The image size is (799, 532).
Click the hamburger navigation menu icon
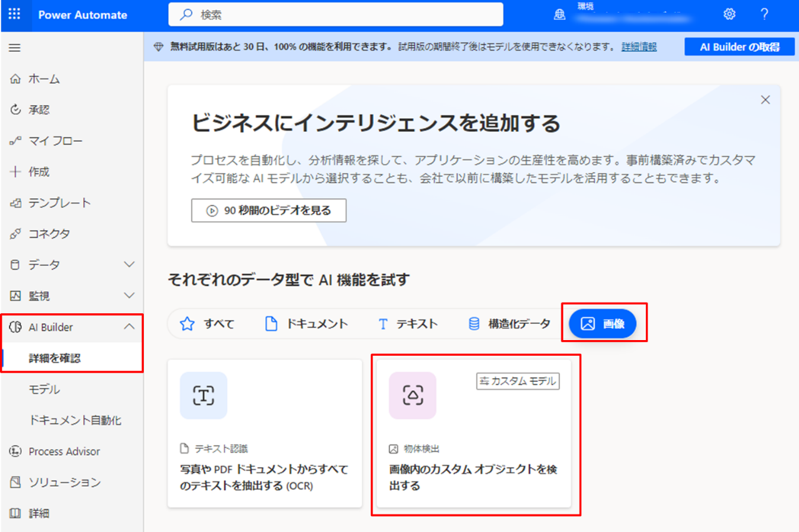coord(14,48)
